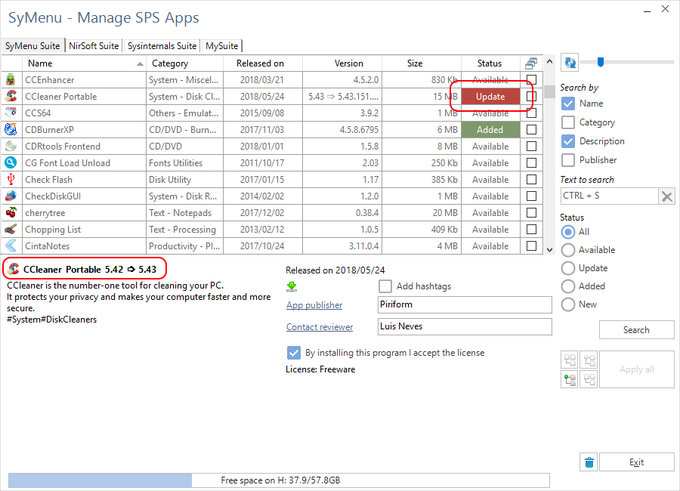Enable the Category search option
Image resolution: width=680 pixels, height=491 pixels.
tap(568, 122)
